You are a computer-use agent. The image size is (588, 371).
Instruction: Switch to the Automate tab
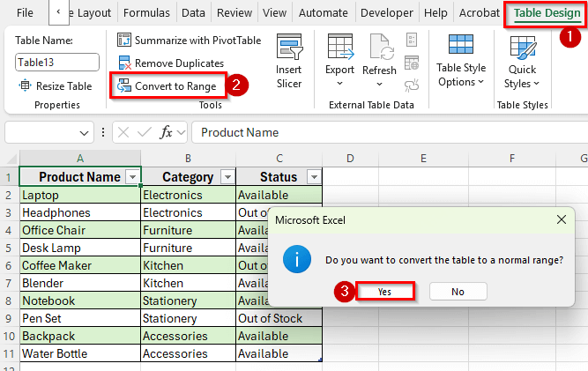click(x=324, y=13)
